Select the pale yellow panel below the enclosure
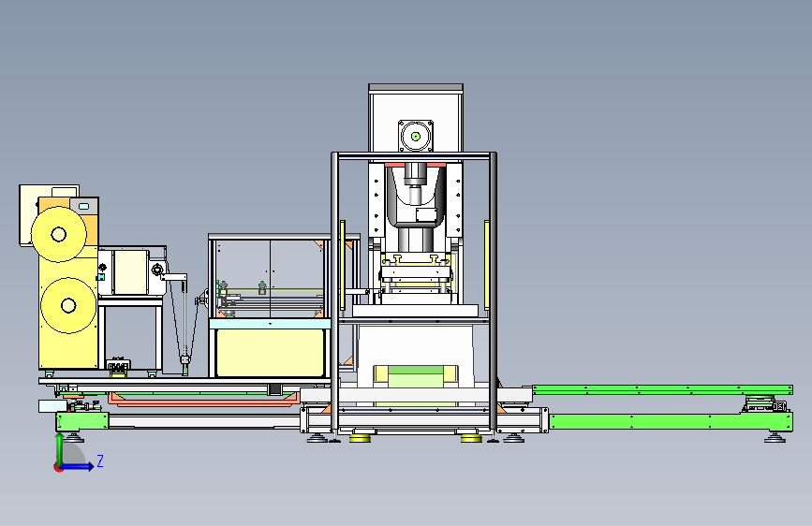Viewport: 812px width, 526px height. click(x=271, y=353)
